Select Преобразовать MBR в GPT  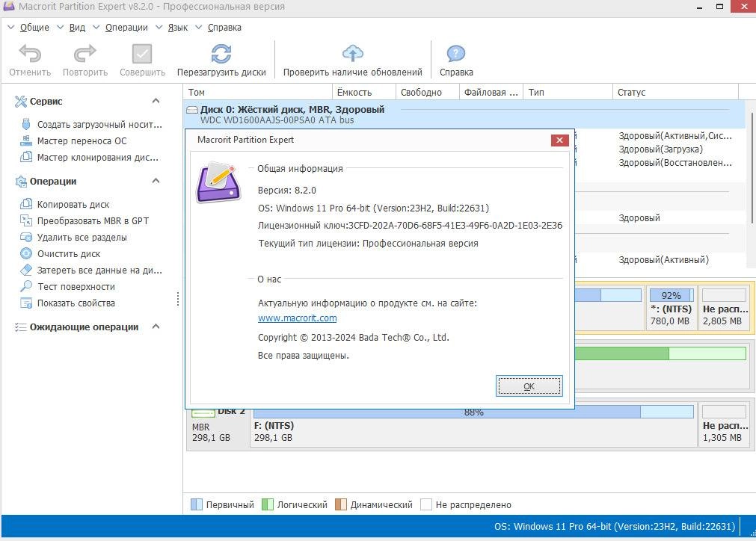point(93,220)
